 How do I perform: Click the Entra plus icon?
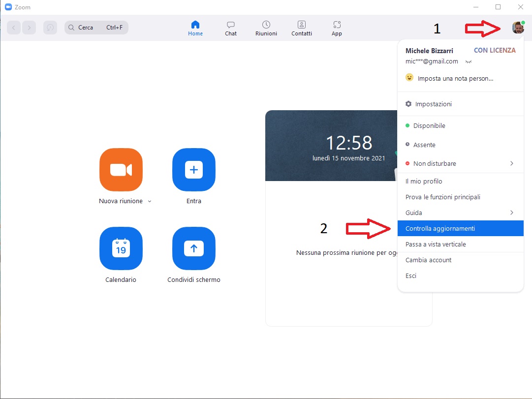click(194, 170)
